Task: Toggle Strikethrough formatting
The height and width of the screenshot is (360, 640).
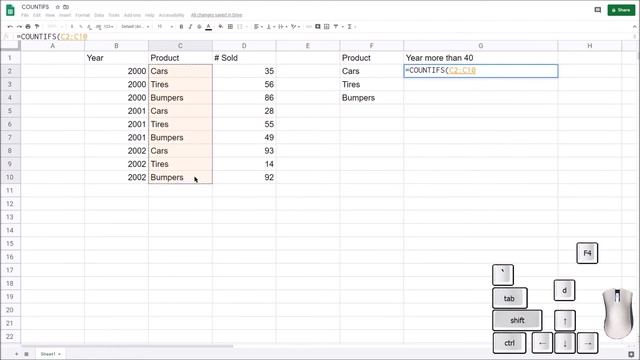Action: click(199, 27)
